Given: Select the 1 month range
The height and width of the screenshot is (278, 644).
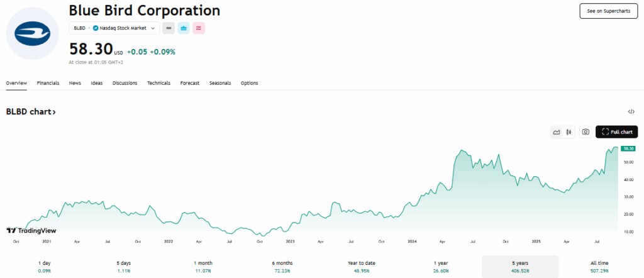Looking at the screenshot, I should pos(203,267).
